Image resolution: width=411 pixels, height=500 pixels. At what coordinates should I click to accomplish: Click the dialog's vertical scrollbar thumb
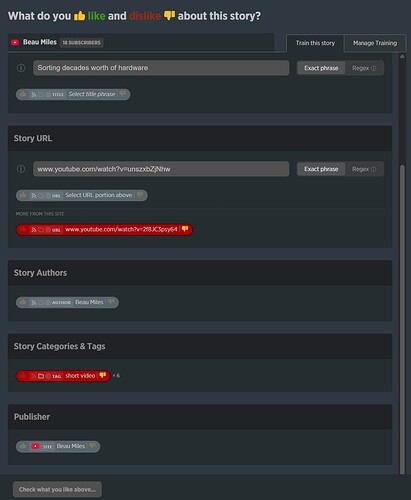(x=402, y=318)
